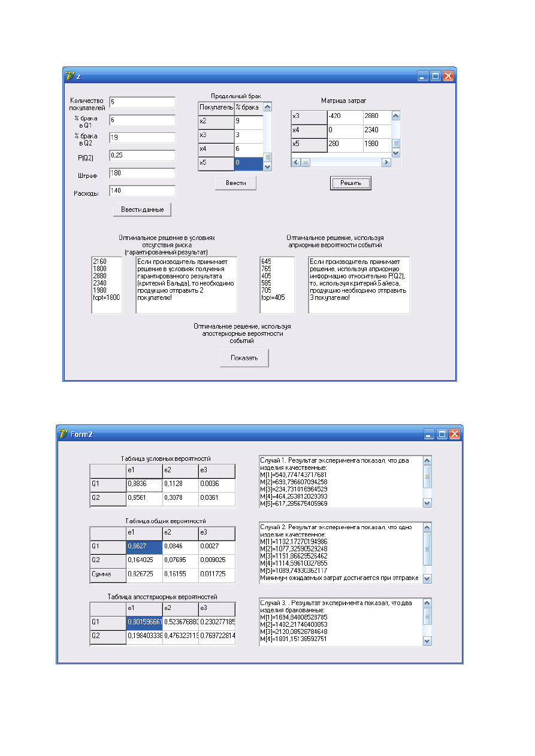The width and height of the screenshot is (535, 756).
Task: Select the highlighted x5 % брака cell
Action: click(x=248, y=164)
